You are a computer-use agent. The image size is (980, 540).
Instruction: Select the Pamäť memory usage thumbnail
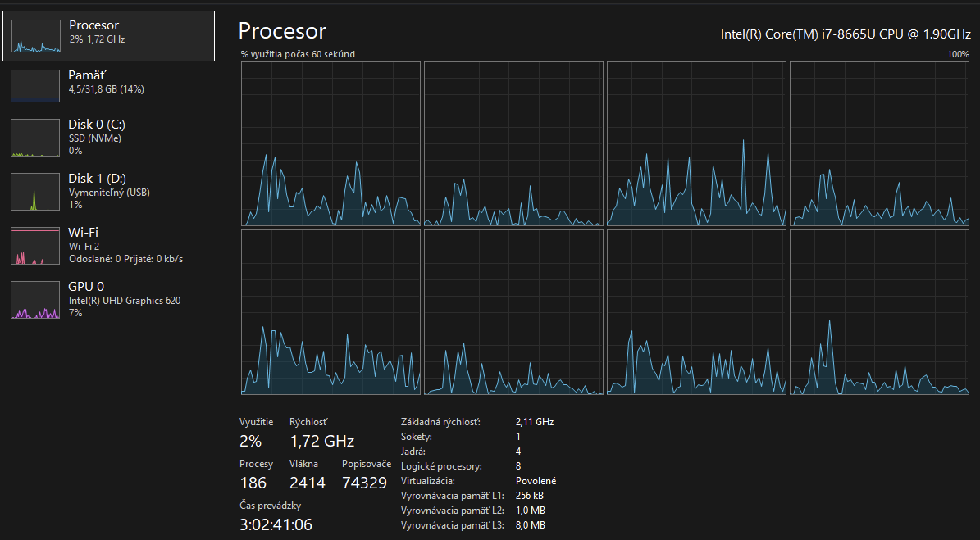pos(35,86)
